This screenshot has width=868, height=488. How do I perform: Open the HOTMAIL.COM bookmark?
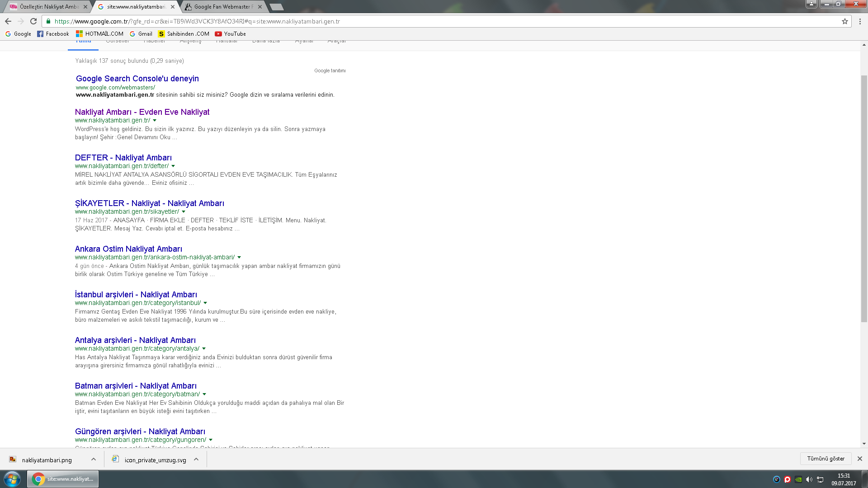pos(99,34)
